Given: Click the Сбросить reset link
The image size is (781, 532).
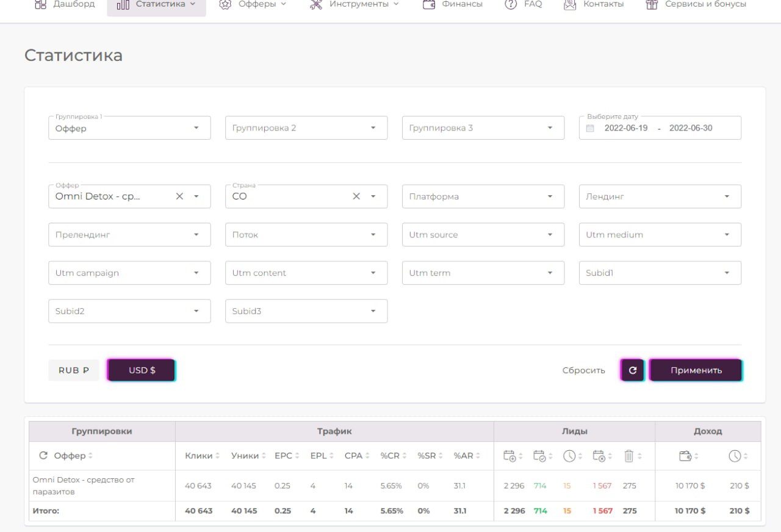Looking at the screenshot, I should [x=583, y=370].
